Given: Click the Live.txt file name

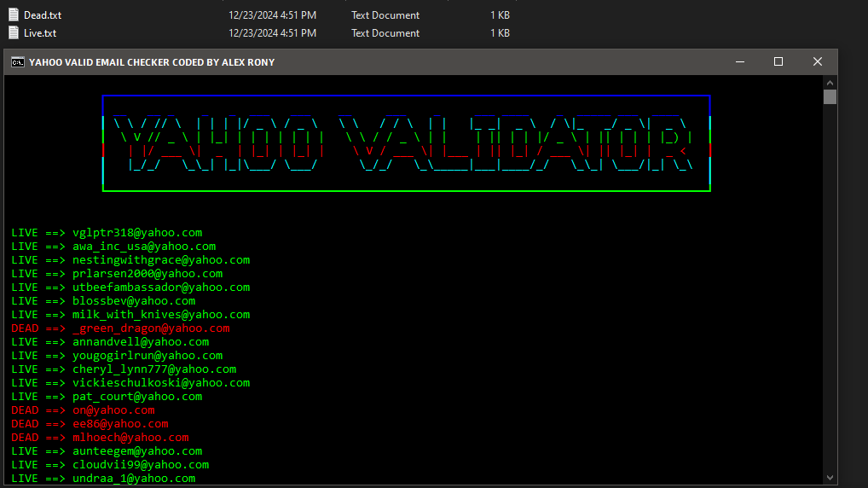Looking at the screenshot, I should [x=40, y=32].
